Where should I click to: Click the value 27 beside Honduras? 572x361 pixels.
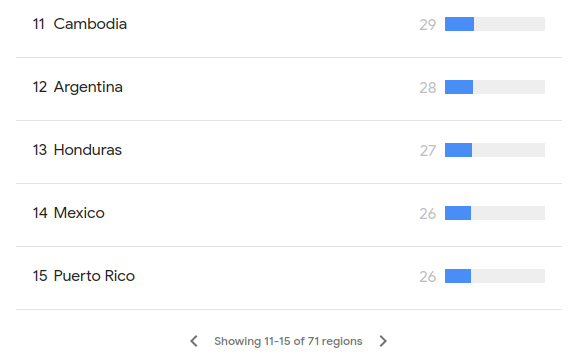click(428, 151)
